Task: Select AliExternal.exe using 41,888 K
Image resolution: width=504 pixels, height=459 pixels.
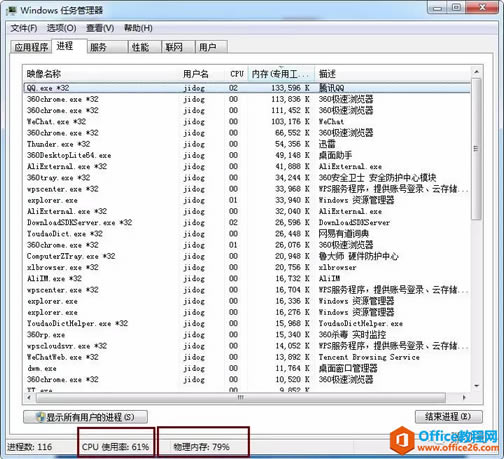Action: coord(247,166)
